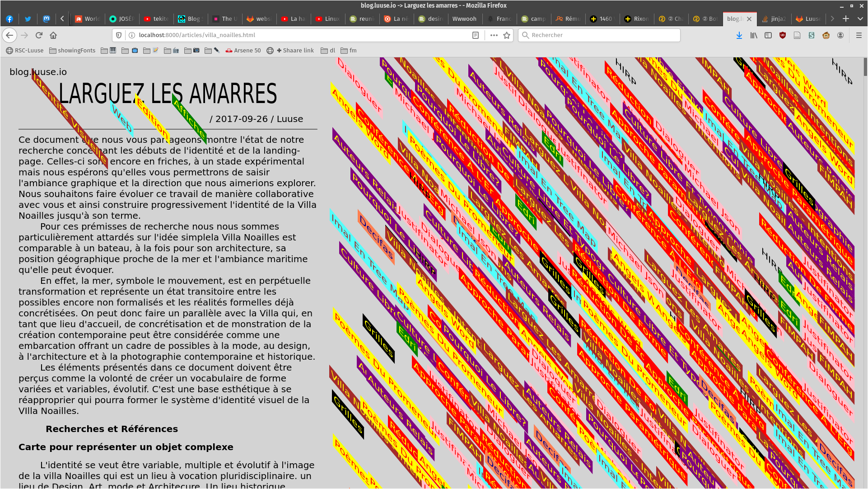Open the Firefox account icon

pyautogui.click(x=840, y=35)
